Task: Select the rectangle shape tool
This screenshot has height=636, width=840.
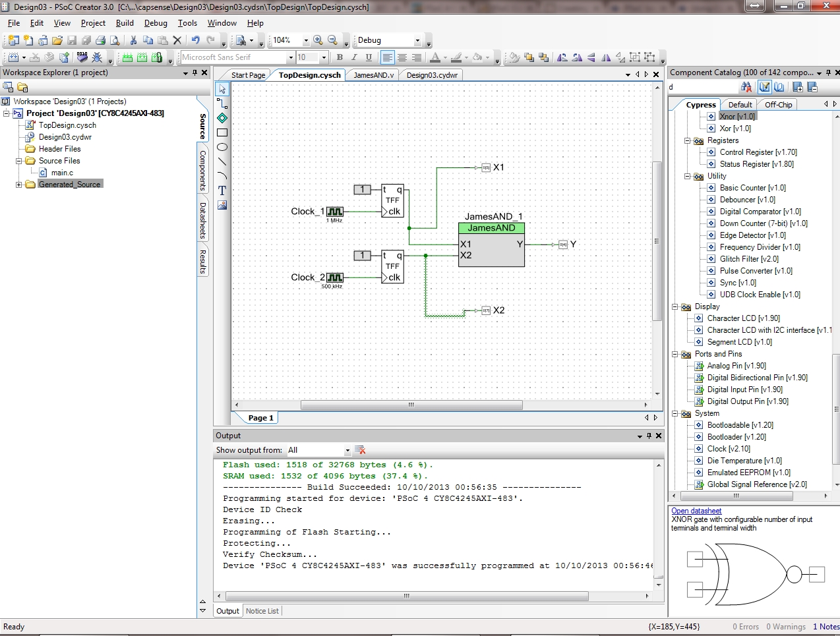Action: pyautogui.click(x=222, y=132)
